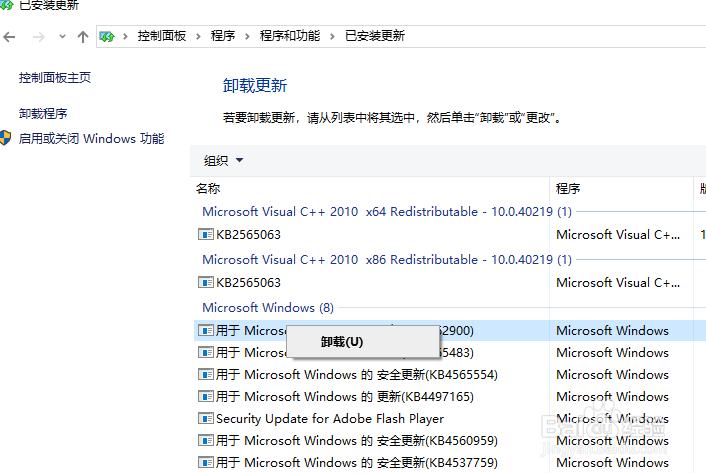Click the shield icon beside Windows 功能
The image size is (706, 473).
(5, 138)
